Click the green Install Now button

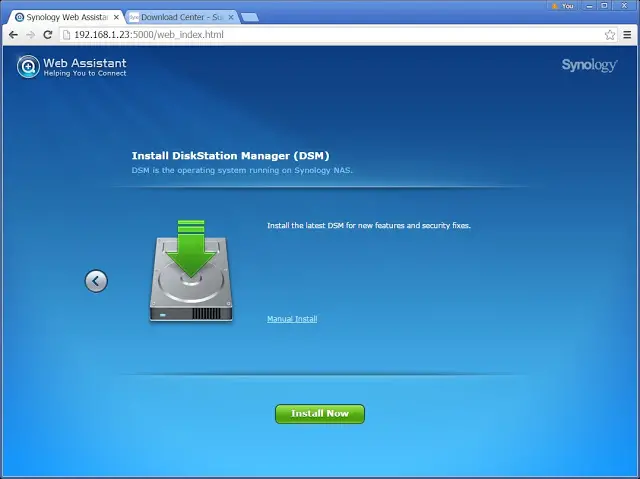(x=320, y=414)
